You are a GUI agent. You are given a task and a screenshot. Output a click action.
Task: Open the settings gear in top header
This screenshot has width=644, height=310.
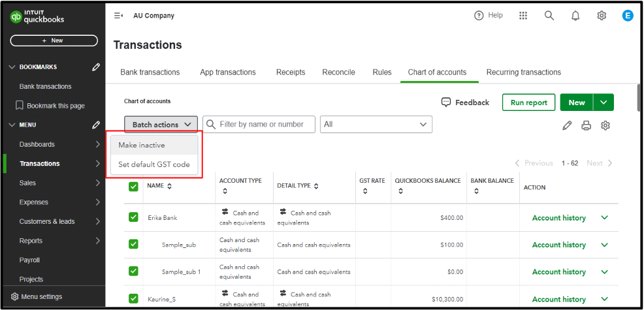pyautogui.click(x=602, y=16)
